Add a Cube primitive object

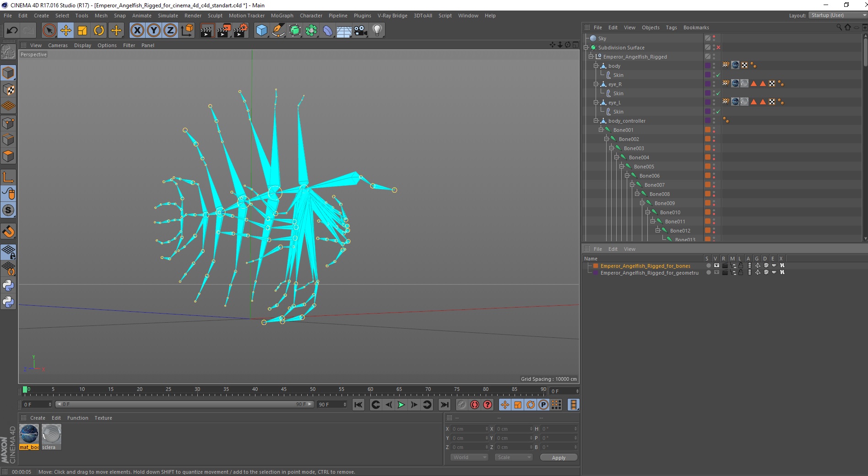(x=261, y=31)
